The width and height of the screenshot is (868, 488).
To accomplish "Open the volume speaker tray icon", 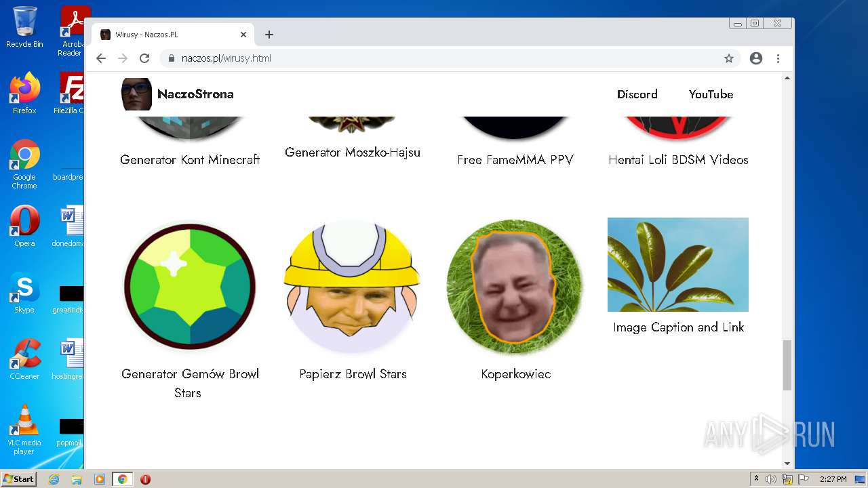I will click(771, 479).
